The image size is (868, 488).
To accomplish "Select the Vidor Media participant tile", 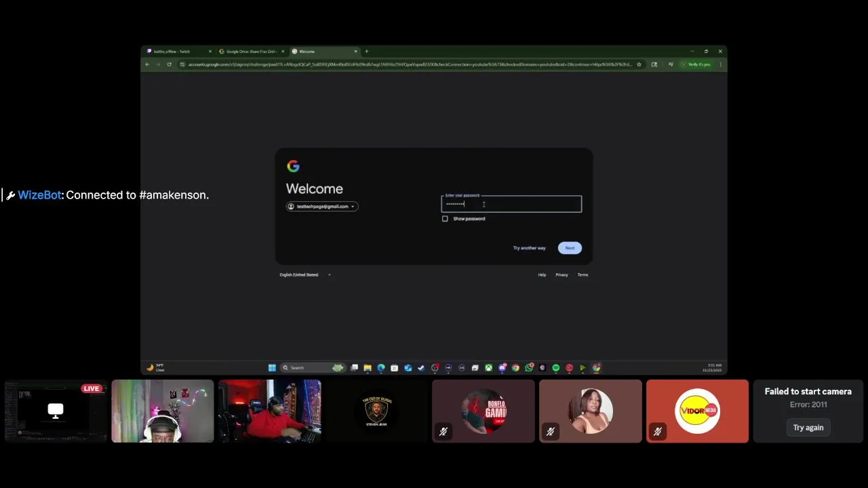I will (698, 411).
